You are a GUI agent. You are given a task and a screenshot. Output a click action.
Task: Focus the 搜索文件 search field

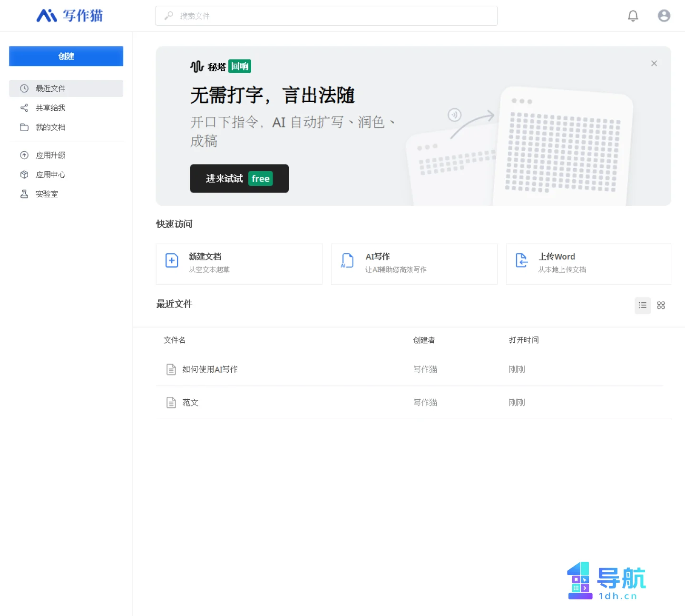pos(326,16)
